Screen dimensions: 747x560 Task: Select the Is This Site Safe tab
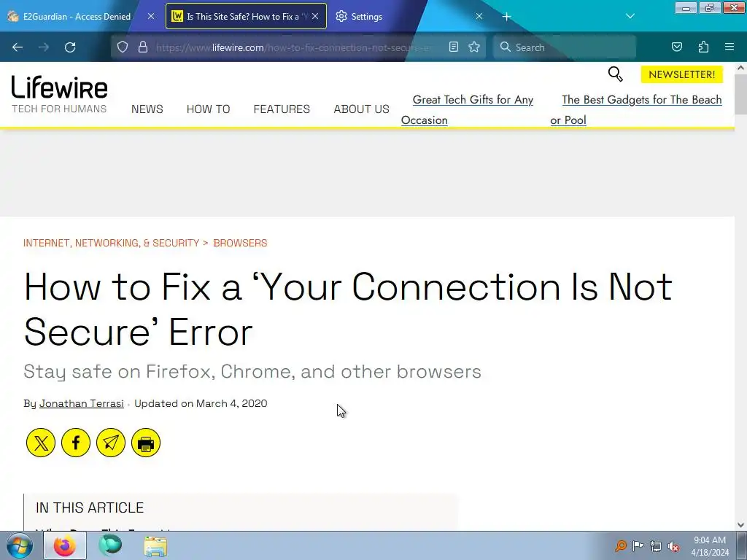click(x=246, y=16)
